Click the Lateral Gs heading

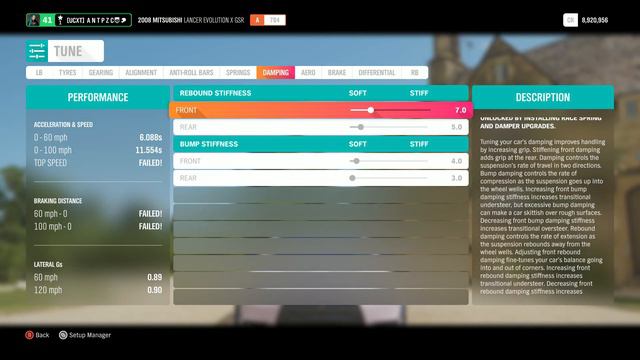[x=48, y=264]
